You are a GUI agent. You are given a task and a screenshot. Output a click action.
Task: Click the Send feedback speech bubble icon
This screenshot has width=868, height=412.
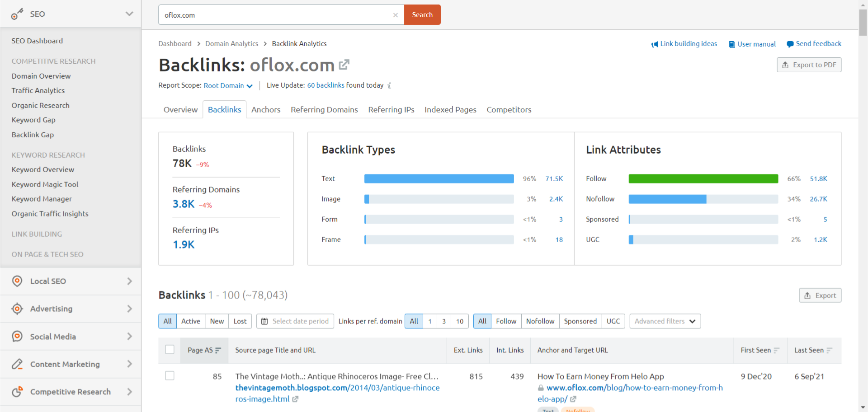coord(789,44)
